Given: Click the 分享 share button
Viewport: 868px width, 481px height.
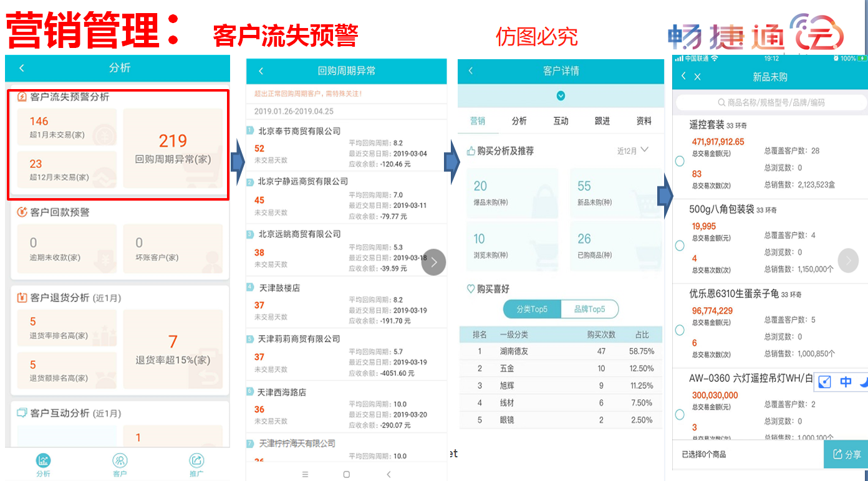Looking at the screenshot, I should pos(846,454).
